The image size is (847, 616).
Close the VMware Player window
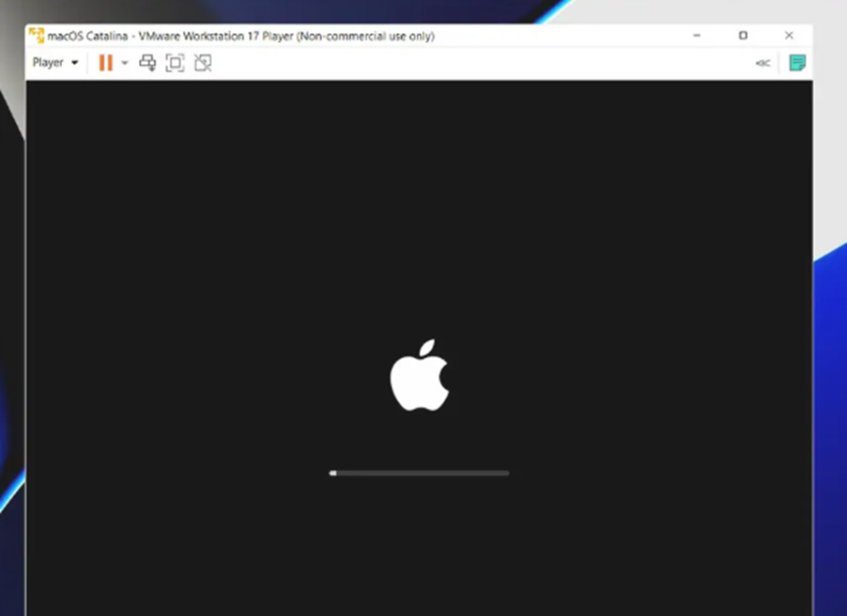click(x=789, y=36)
